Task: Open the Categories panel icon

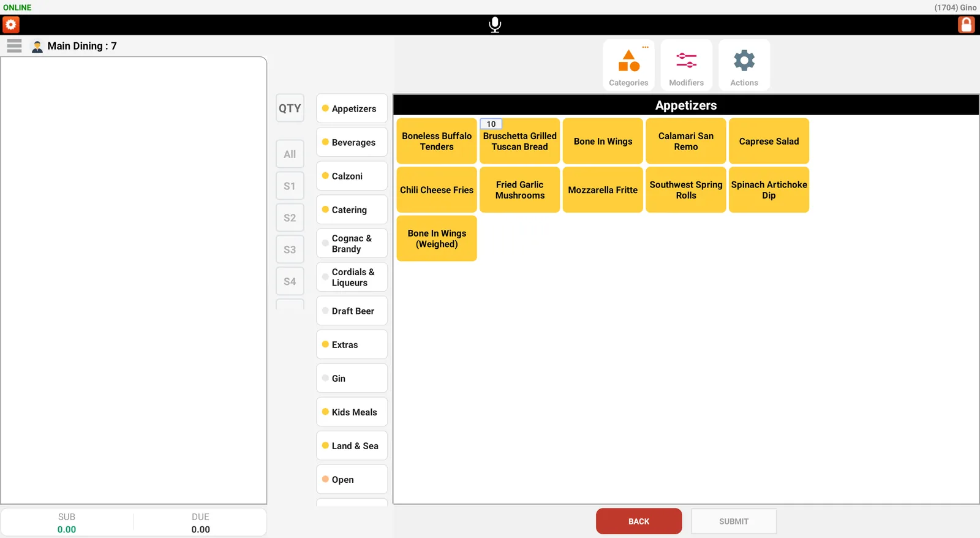Action: click(628, 66)
